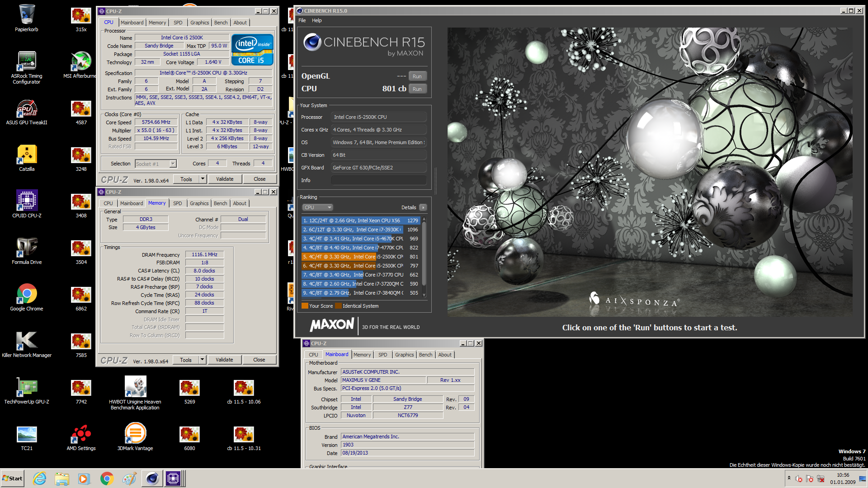Click the Your Score orange legend swatch
868x488 pixels.
(x=305, y=306)
